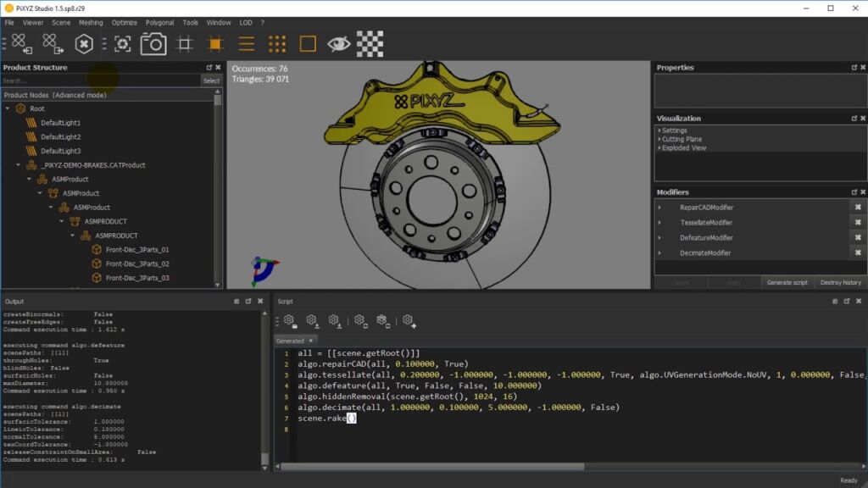Remove the TessellateModifier with its X
The image size is (868, 488).
click(858, 223)
